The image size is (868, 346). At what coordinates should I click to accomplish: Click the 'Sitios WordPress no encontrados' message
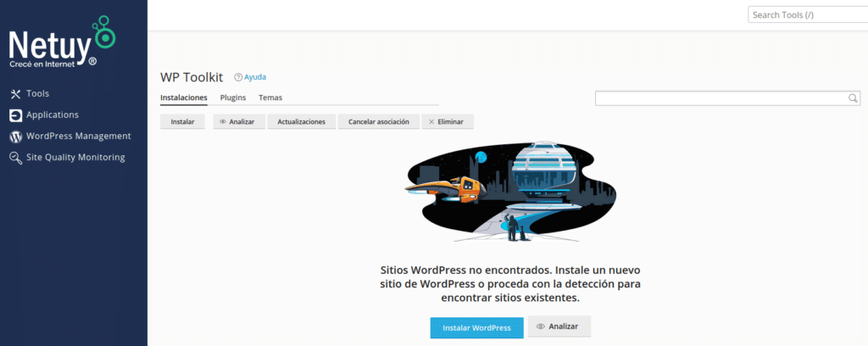pos(509,284)
